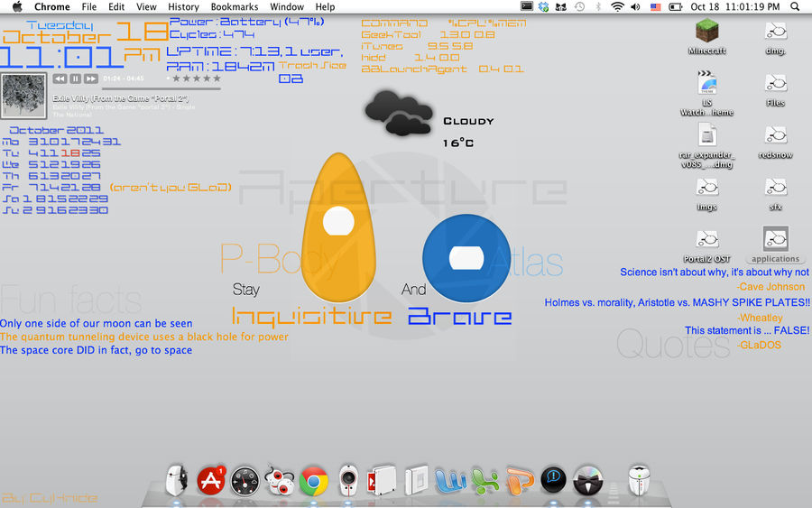Pause the playing song in music widget
The height and width of the screenshot is (508, 812).
(x=75, y=79)
